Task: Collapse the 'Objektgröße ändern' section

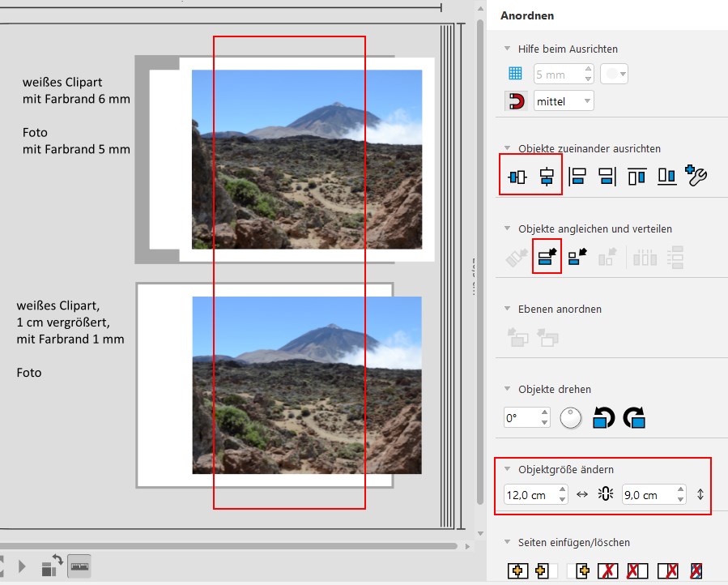Action: 508,469
